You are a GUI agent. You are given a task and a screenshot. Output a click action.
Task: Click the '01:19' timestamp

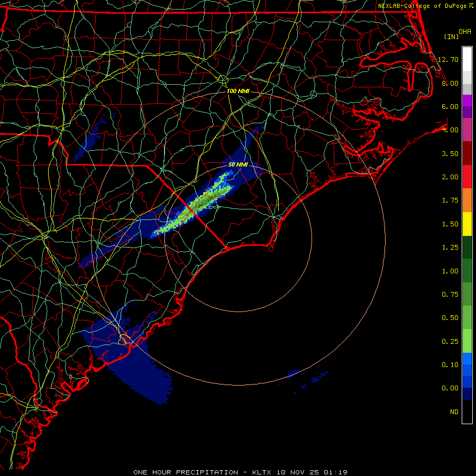click(335, 472)
